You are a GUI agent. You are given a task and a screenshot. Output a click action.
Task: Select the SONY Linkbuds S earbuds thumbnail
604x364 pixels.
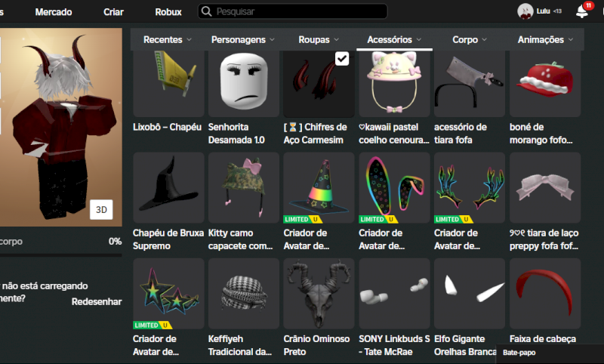[394, 294]
